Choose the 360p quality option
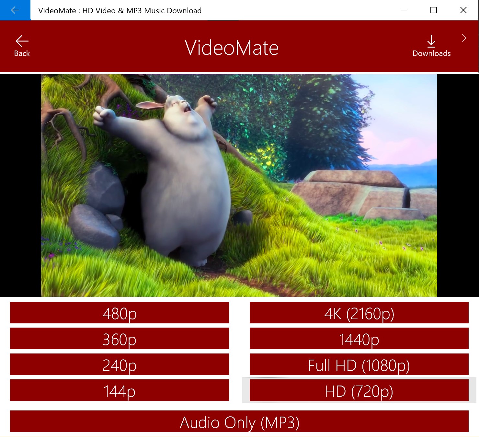 (x=120, y=339)
